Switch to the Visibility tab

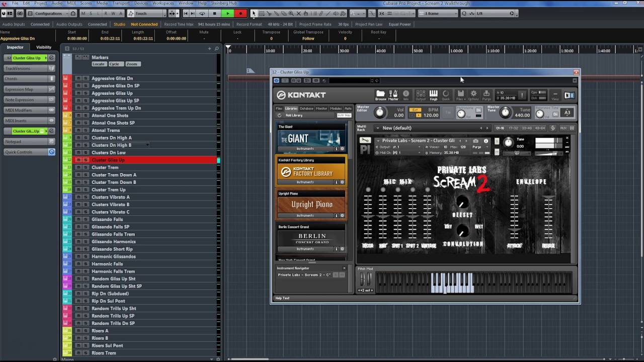pyautogui.click(x=44, y=47)
